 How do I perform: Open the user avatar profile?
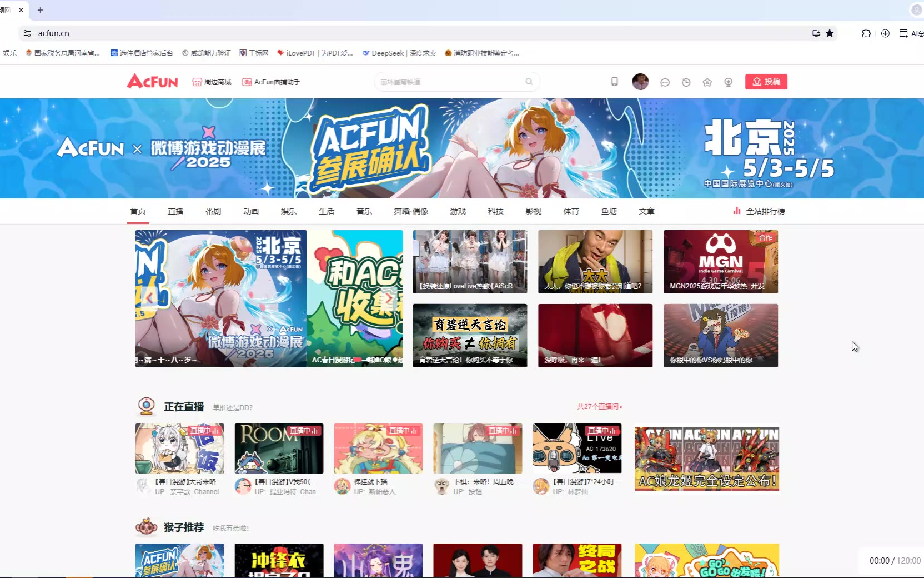pyautogui.click(x=640, y=82)
